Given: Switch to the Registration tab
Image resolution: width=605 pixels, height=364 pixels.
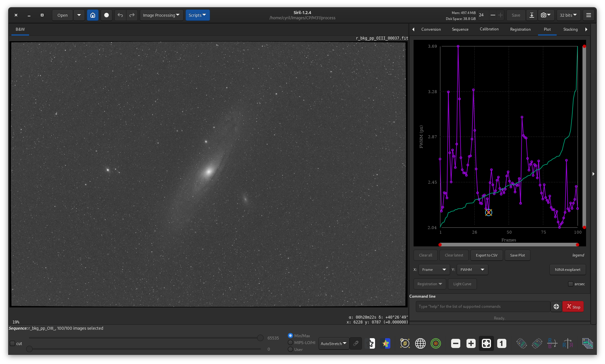Looking at the screenshot, I should point(520,29).
